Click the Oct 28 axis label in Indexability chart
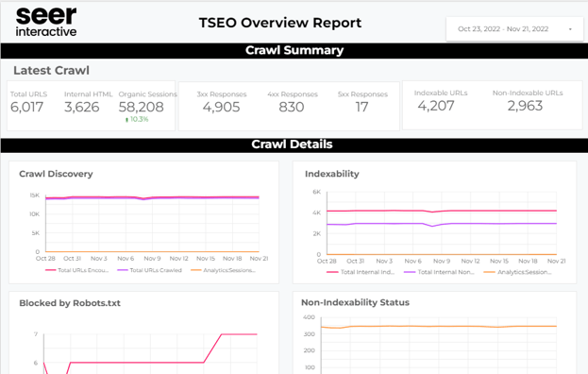 (327, 261)
